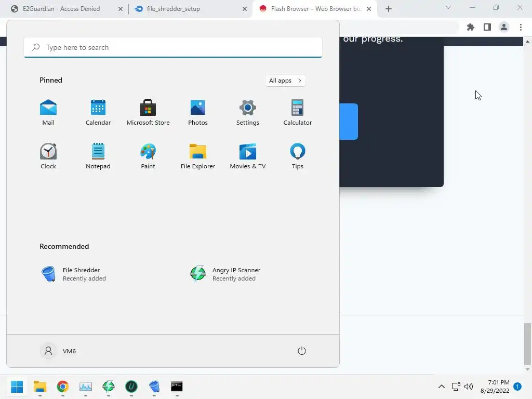532x399 pixels.
Task: Launch the Calculator app
Action: [x=298, y=112]
